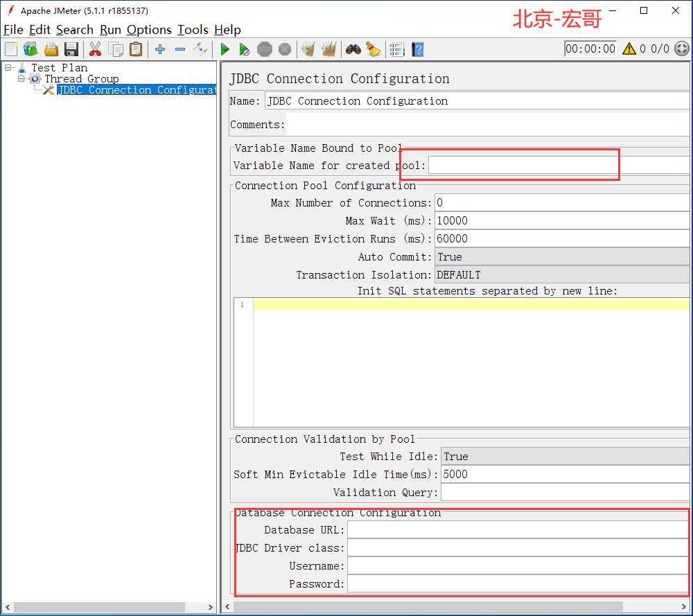Click the Name input field

477,100
